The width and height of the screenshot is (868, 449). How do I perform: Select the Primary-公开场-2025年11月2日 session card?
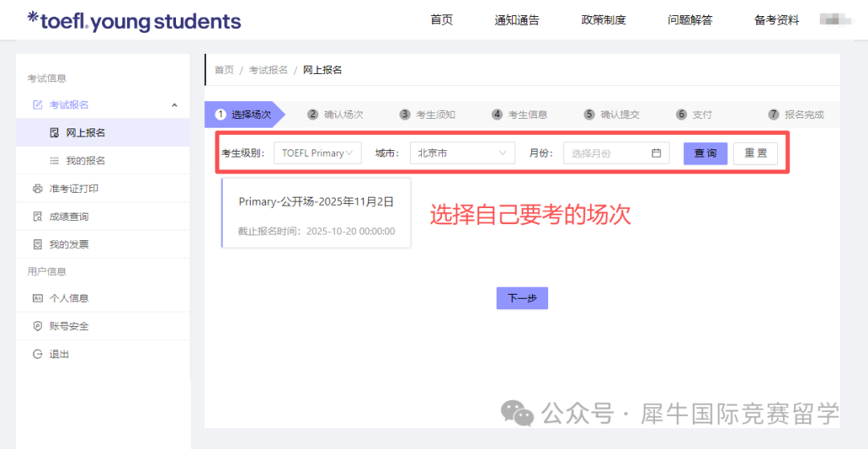tap(316, 213)
